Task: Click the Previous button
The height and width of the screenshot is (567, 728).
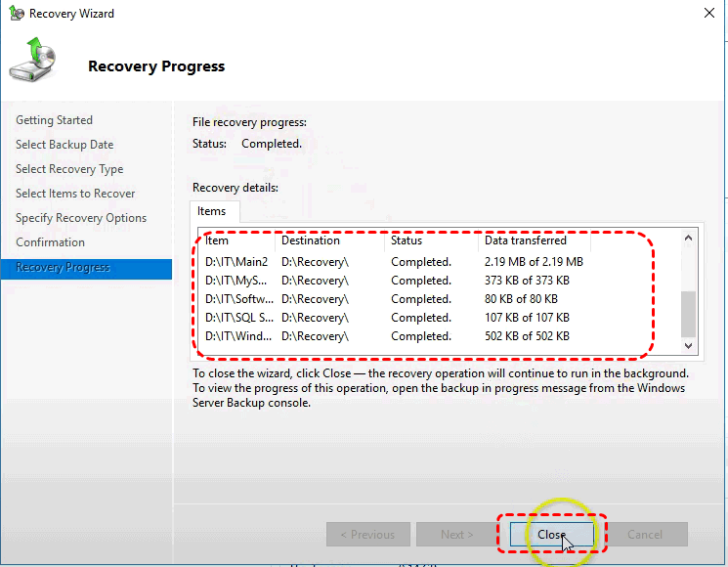Action: [x=367, y=535]
